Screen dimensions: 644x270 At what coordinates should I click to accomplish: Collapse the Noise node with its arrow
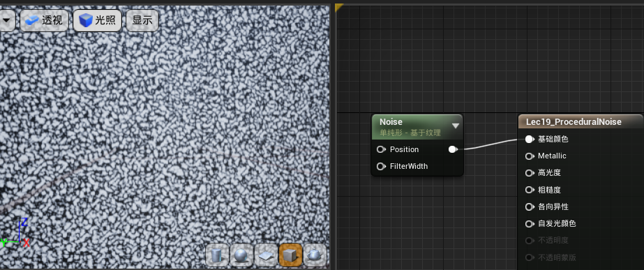[455, 126]
